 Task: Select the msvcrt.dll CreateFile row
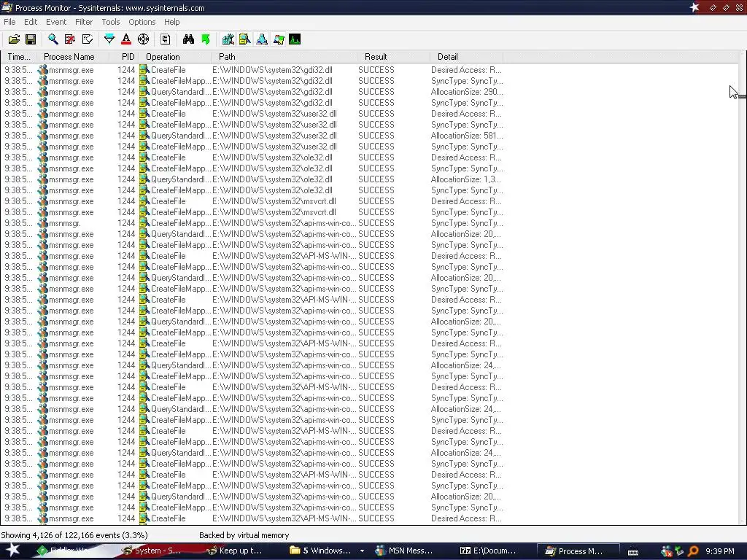tap(252, 201)
